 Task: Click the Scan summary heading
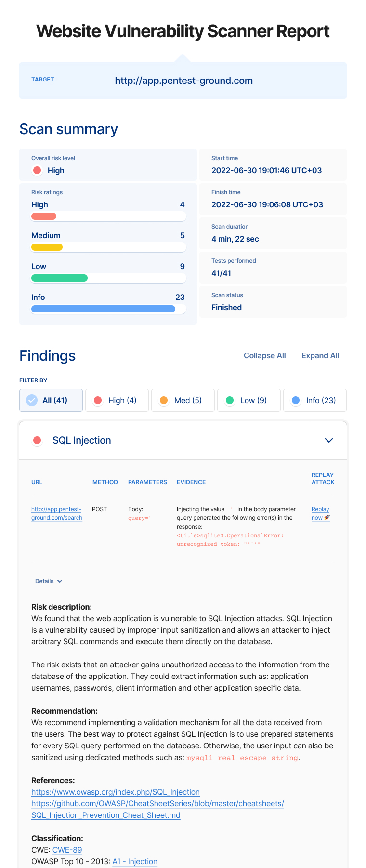pyautogui.click(x=68, y=129)
